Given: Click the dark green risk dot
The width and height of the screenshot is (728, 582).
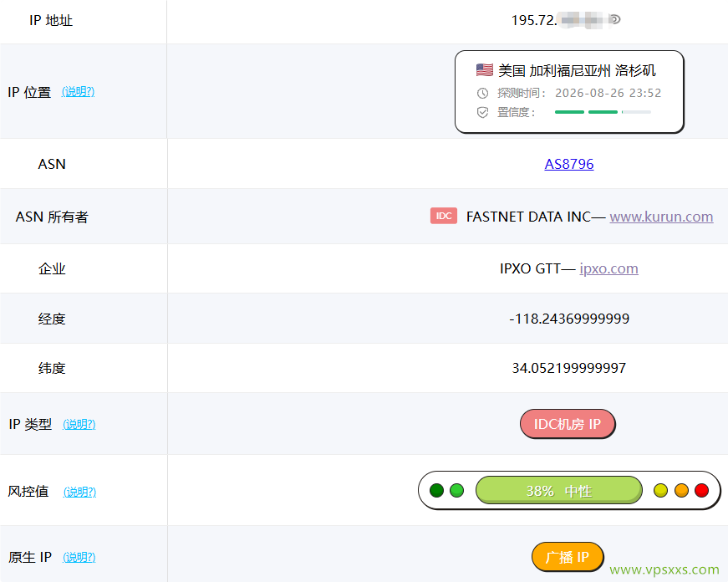Looking at the screenshot, I should coord(436,491).
